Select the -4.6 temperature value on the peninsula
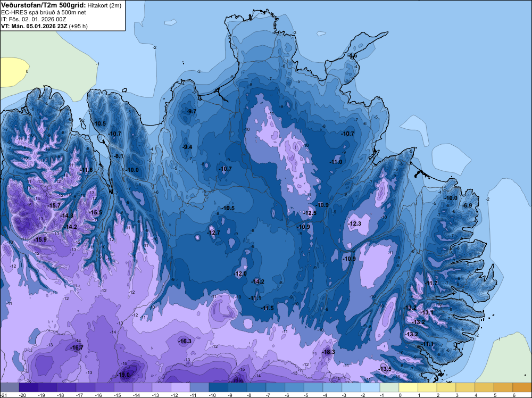This screenshot has width=532, height=398. [x=352, y=56]
